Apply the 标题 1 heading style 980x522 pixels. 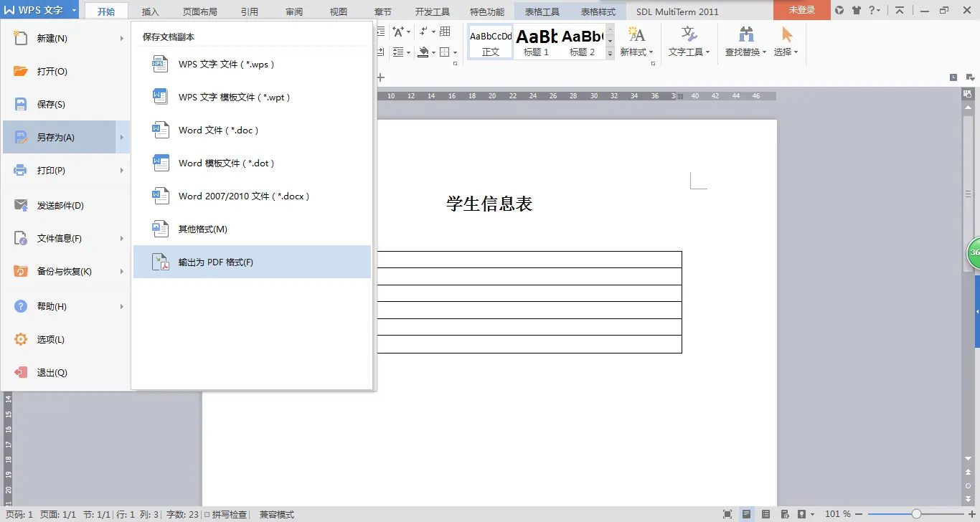point(537,42)
